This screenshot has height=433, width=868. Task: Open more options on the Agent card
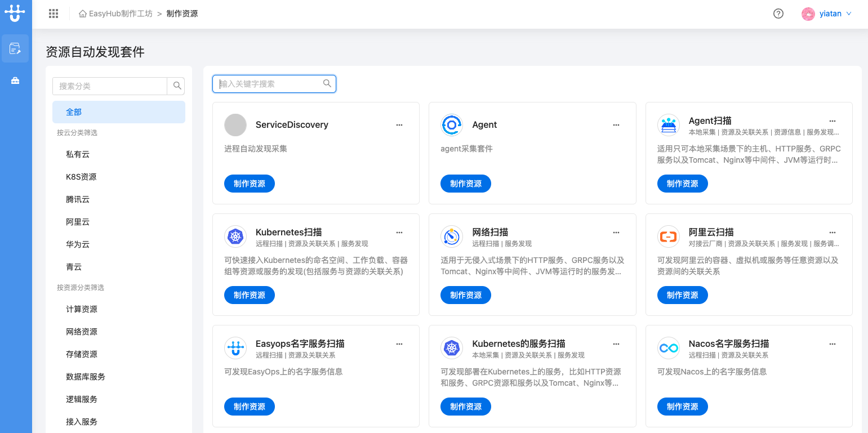616,125
